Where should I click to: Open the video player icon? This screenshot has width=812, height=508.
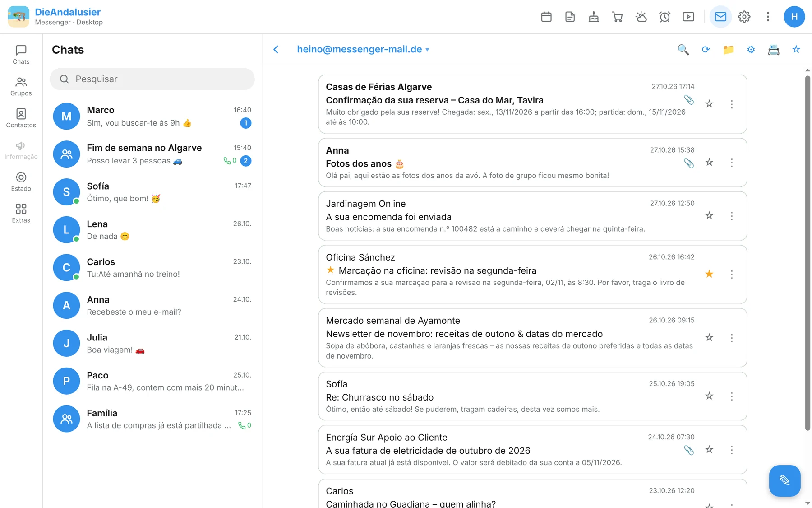[x=688, y=17]
